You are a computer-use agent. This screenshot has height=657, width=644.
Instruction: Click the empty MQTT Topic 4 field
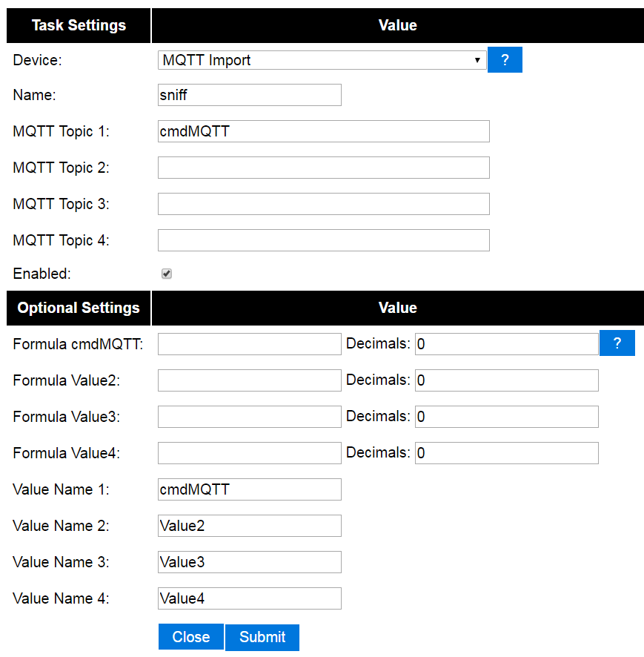(324, 240)
